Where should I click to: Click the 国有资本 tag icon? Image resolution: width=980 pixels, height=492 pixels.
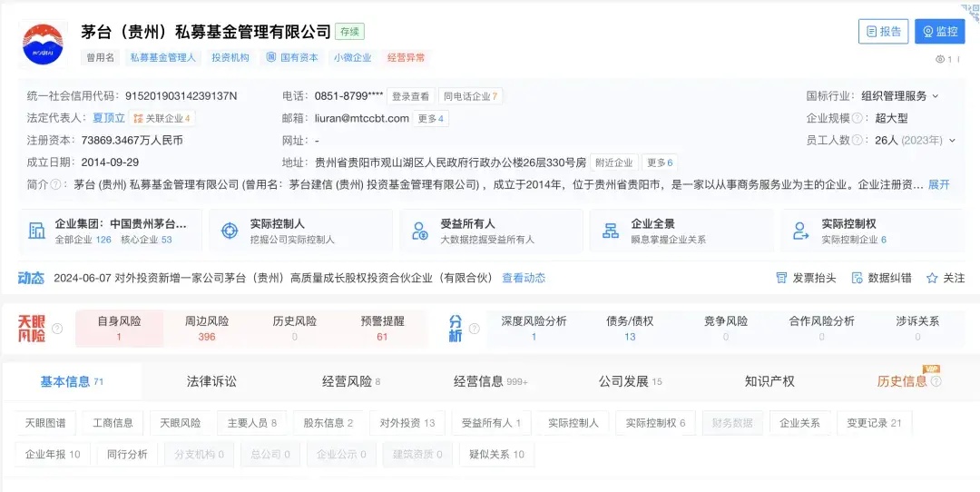pyautogui.click(x=270, y=57)
